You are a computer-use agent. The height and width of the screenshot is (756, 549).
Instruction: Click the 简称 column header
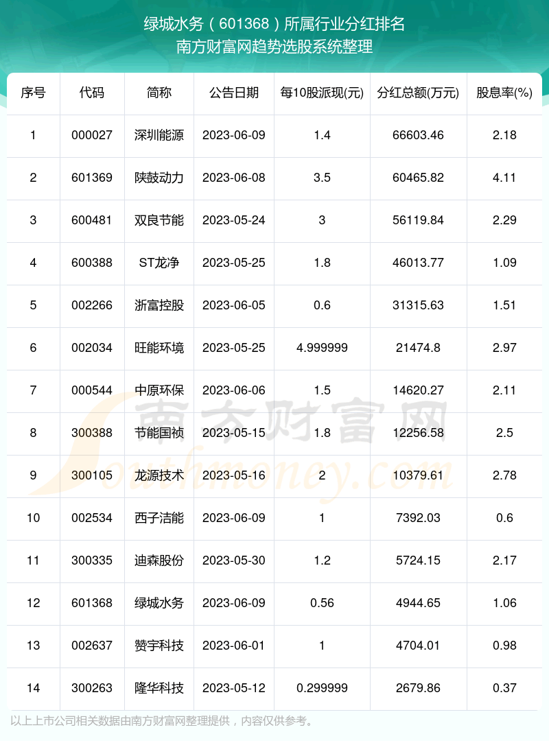click(159, 93)
